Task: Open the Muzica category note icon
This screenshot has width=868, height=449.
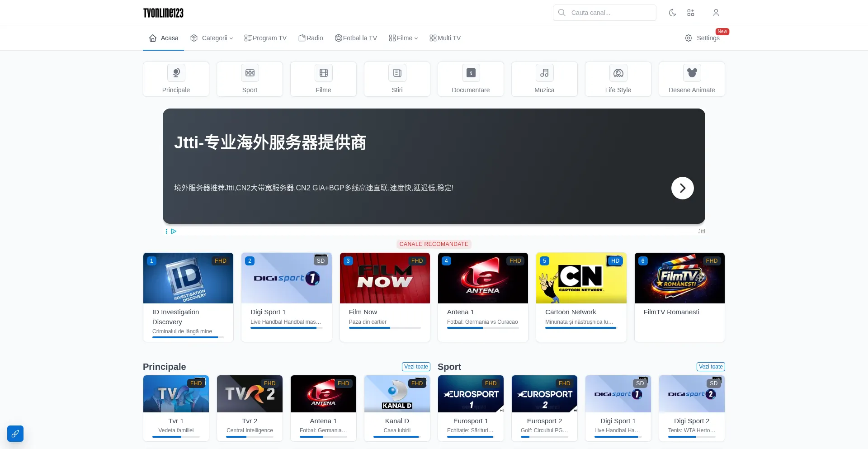Action: click(x=545, y=73)
